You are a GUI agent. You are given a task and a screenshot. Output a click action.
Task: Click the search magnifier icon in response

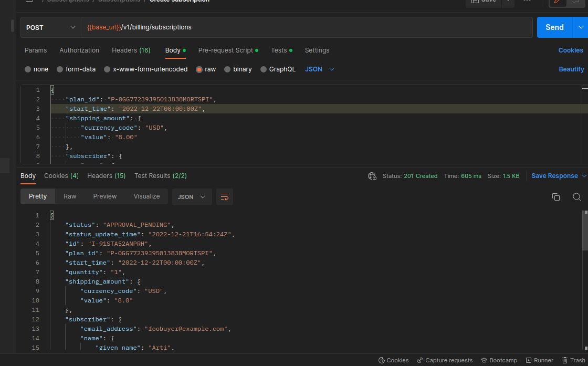pyautogui.click(x=576, y=197)
